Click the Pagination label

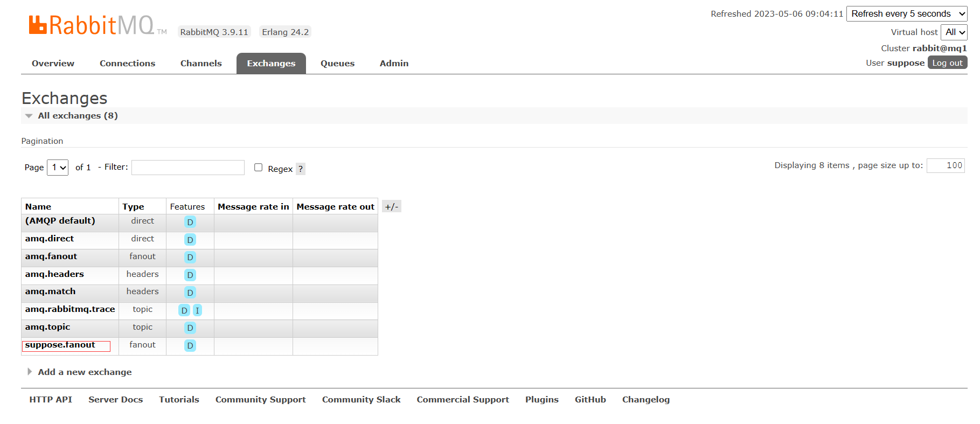(x=42, y=141)
